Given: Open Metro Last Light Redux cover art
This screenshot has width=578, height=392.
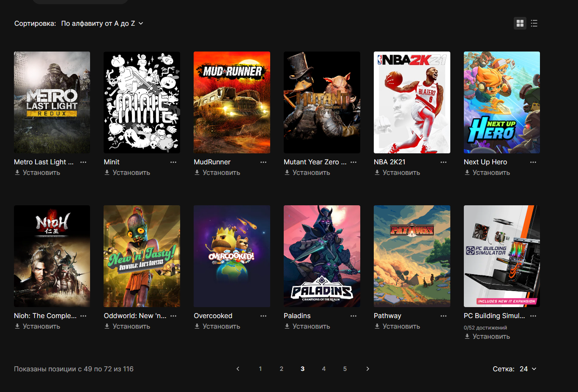Looking at the screenshot, I should 52,102.
